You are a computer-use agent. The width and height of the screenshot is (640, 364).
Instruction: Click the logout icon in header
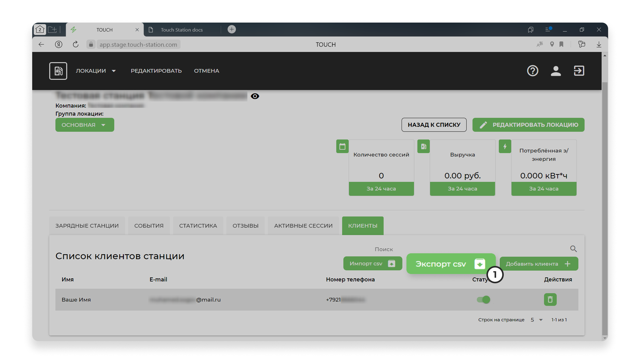[x=579, y=71]
